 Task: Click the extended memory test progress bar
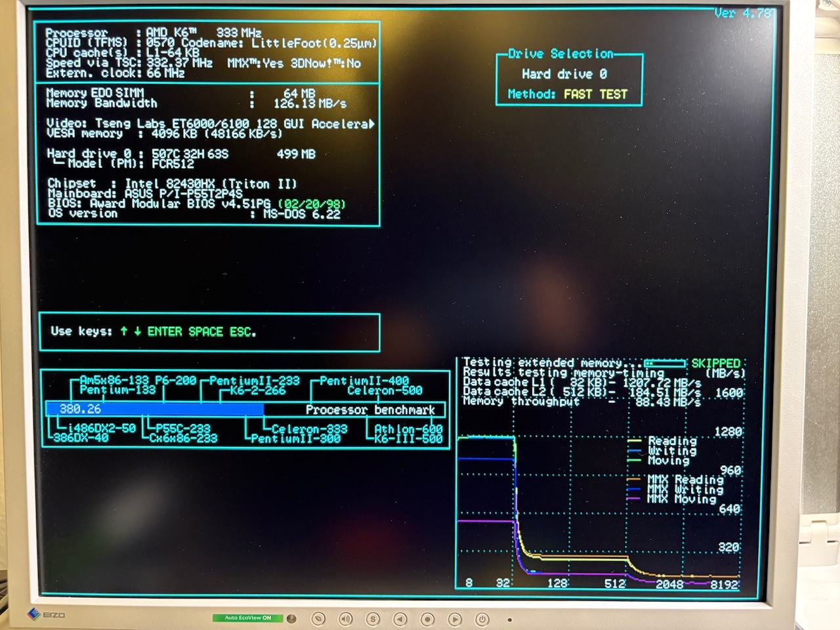click(x=665, y=363)
